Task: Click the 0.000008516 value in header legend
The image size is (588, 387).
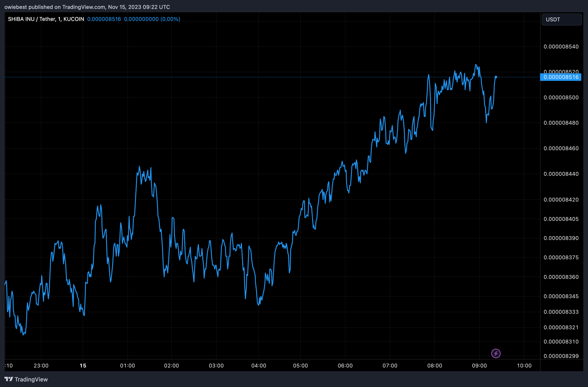Action: pos(104,19)
